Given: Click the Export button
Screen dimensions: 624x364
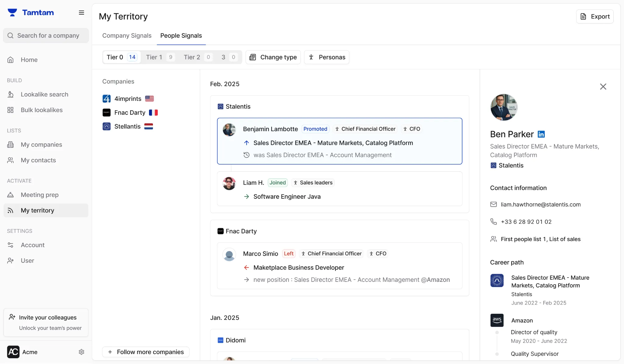Looking at the screenshot, I should point(595,16).
